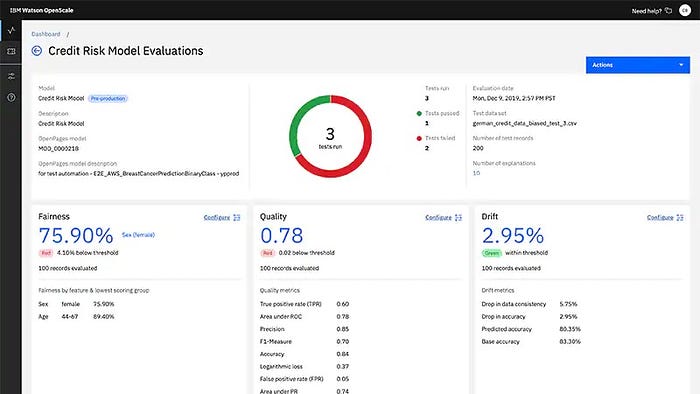Click Drop in accuracy metric row

click(529, 316)
